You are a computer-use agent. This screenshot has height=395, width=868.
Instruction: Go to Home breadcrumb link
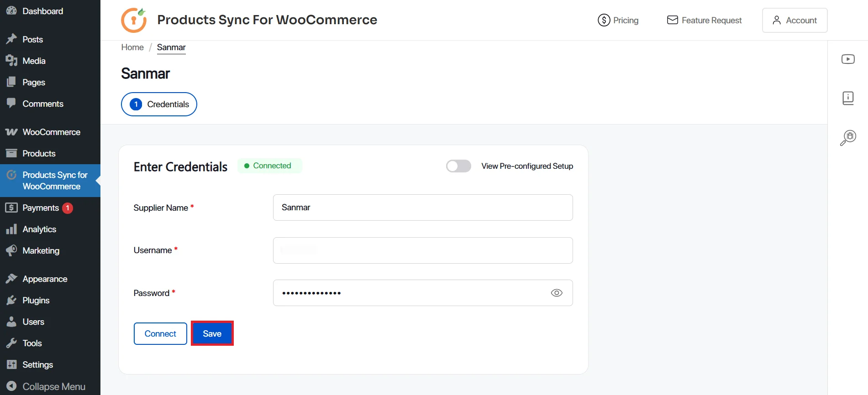pos(132,47)
